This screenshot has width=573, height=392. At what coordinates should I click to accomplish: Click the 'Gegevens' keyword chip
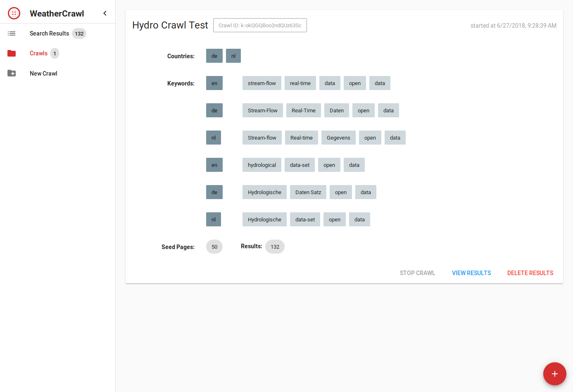(x=338, y=138)
